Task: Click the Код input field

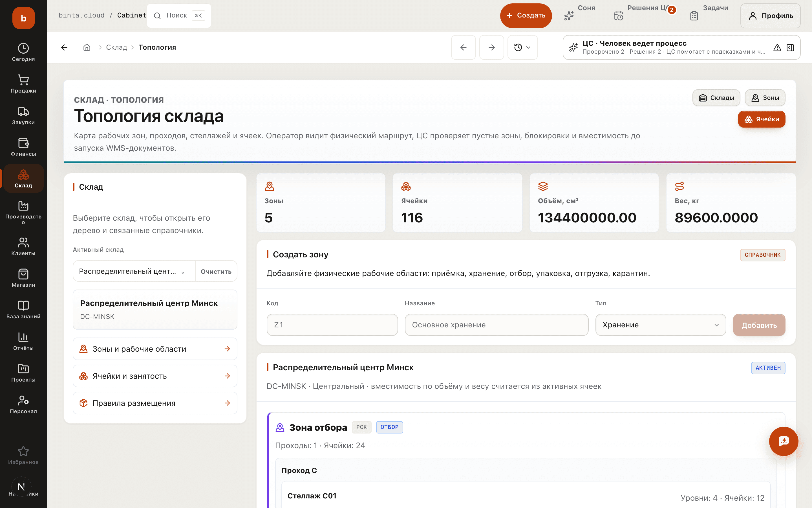Action: (x=332, y=325)
